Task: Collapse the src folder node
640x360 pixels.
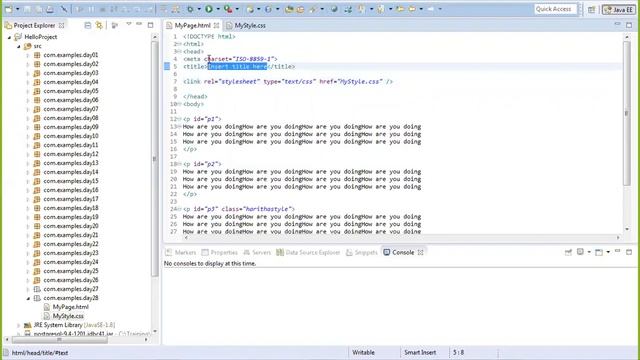Action: pyautogui.click(x=19, y=47)
